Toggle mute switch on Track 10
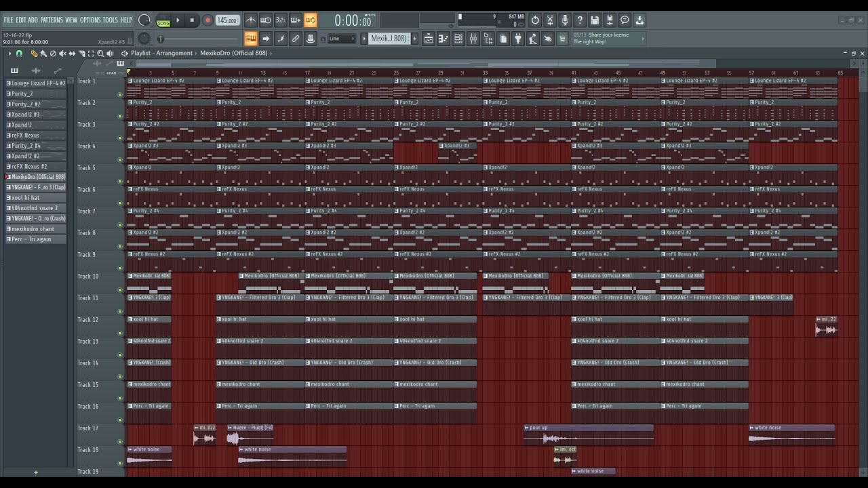Screen dimensions: 868x488 pos(121,289)
